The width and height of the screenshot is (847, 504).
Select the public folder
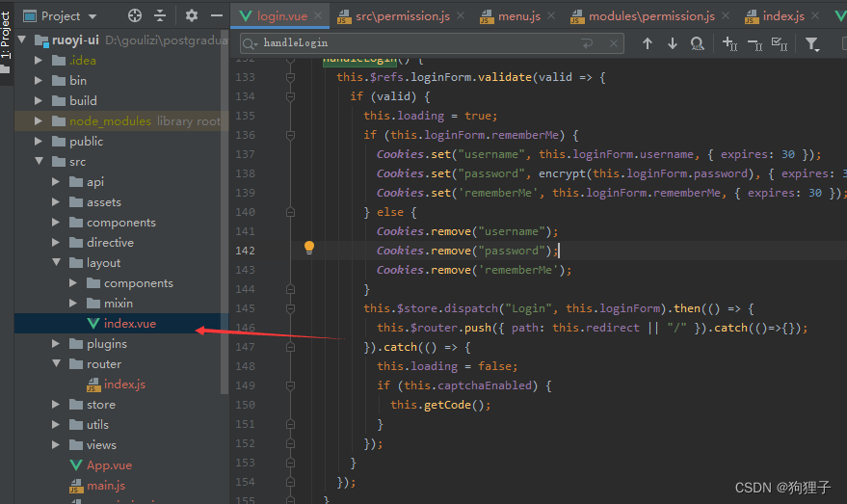pos(86,142)
